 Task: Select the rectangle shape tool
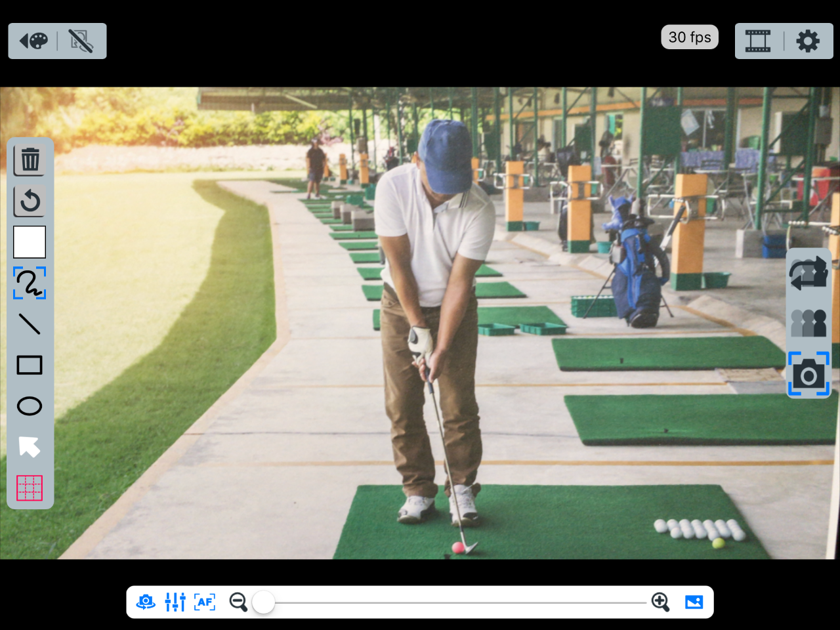pyautogui.click(x=30, y=365)
